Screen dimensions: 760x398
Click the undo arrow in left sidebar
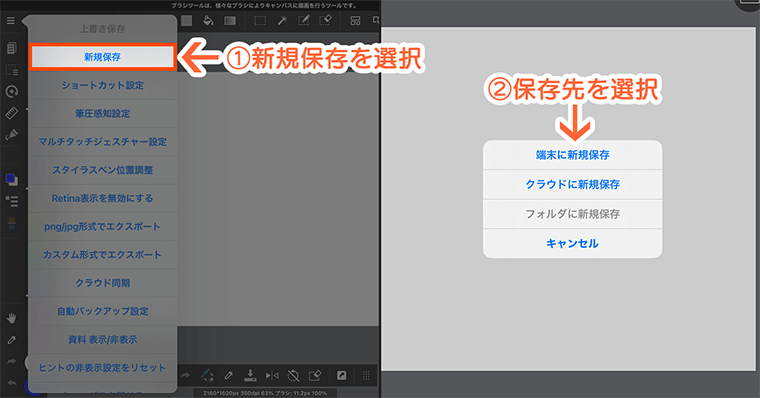coord(12,383)
